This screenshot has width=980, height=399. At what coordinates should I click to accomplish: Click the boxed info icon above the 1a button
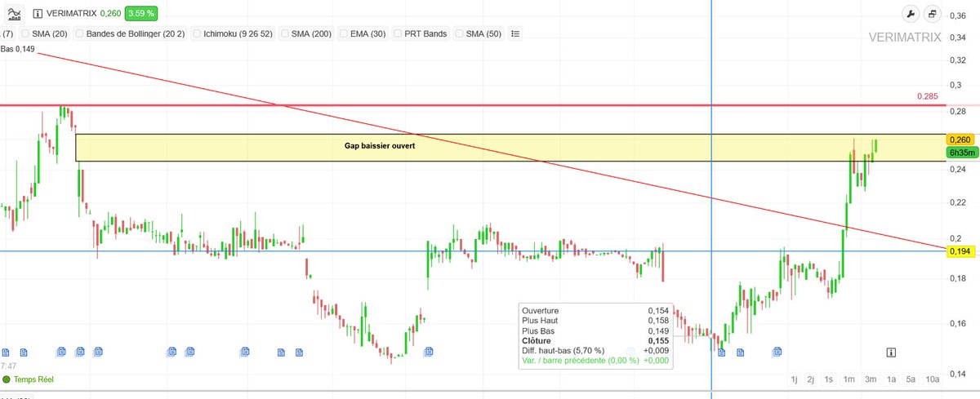point(890,352)
